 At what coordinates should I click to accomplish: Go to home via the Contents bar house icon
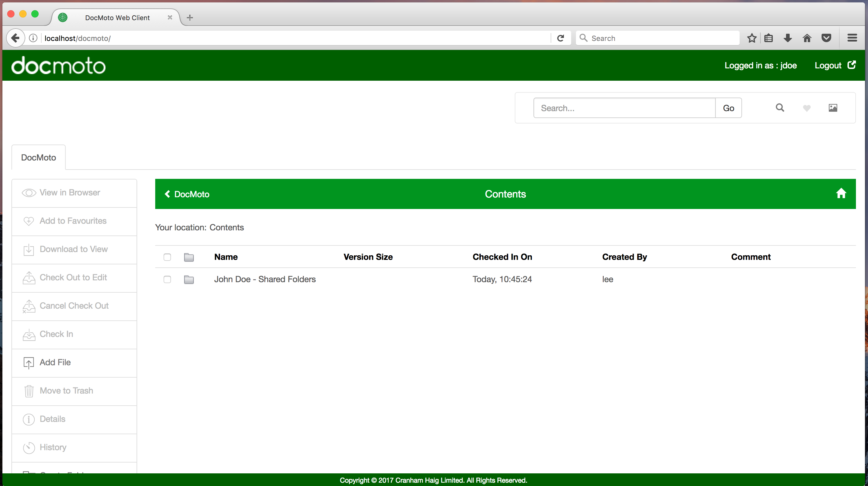841,194
